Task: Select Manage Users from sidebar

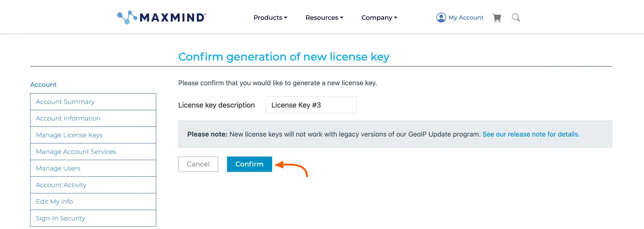Action: tap(58, 168)
